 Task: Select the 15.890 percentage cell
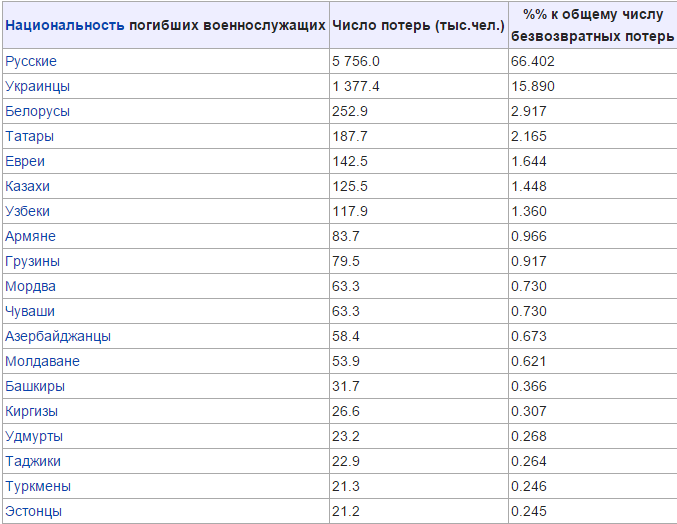pos(533,86)
